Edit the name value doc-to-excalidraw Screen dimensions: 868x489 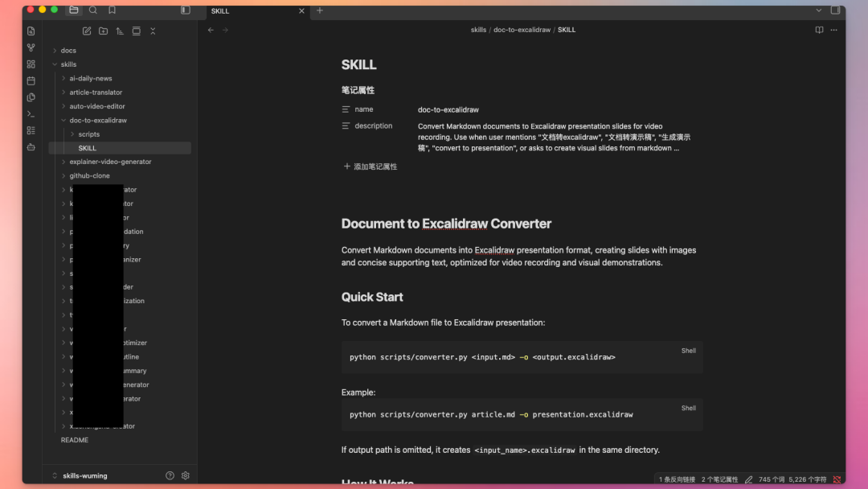(448, 109)
